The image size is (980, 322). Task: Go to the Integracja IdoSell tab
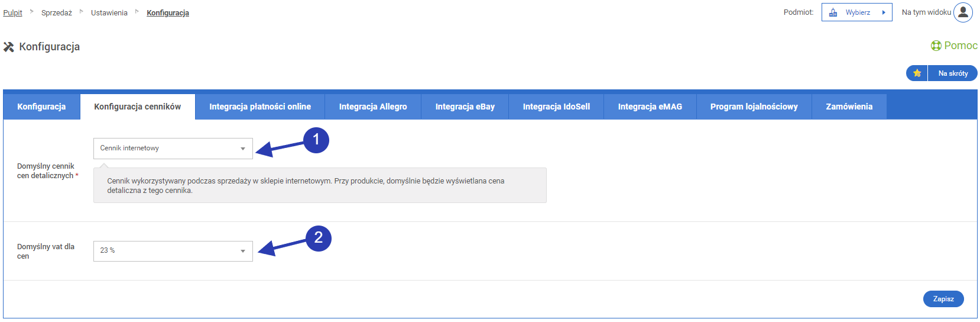556,107
